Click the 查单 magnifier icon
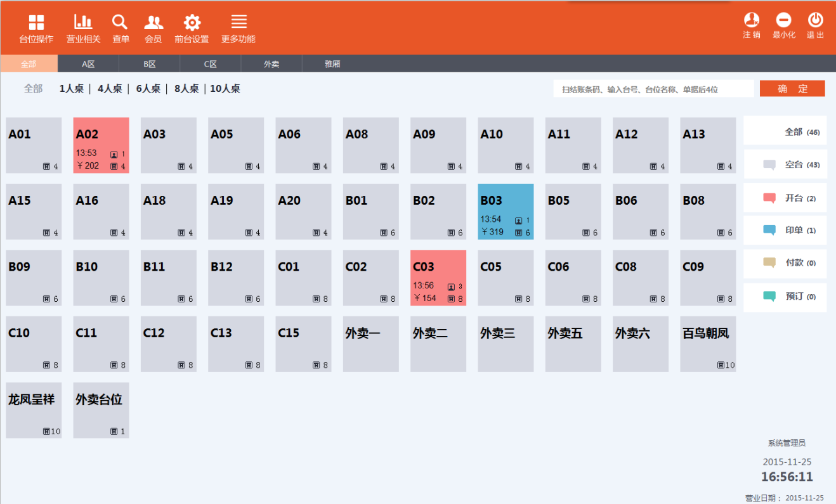 pos(120,22)
